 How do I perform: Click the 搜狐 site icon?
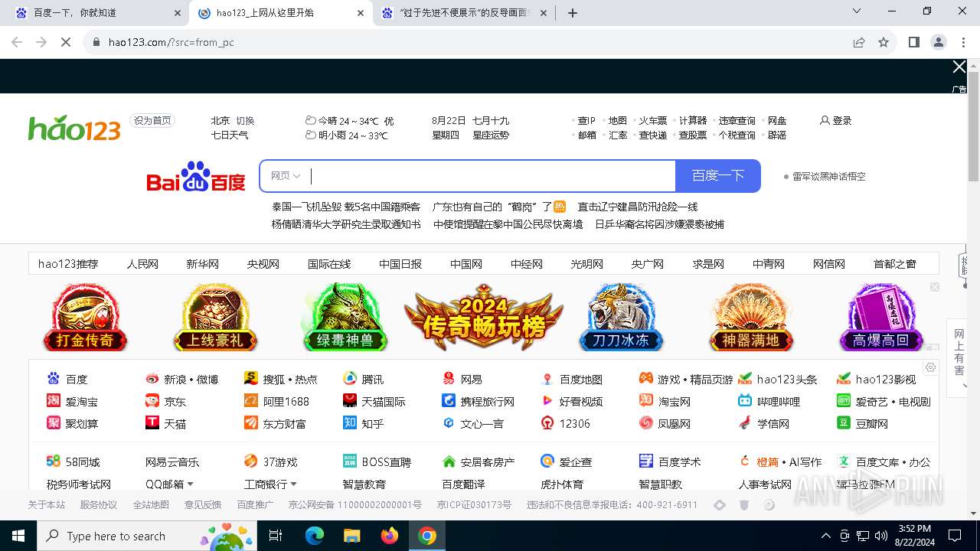pos(250,379)
